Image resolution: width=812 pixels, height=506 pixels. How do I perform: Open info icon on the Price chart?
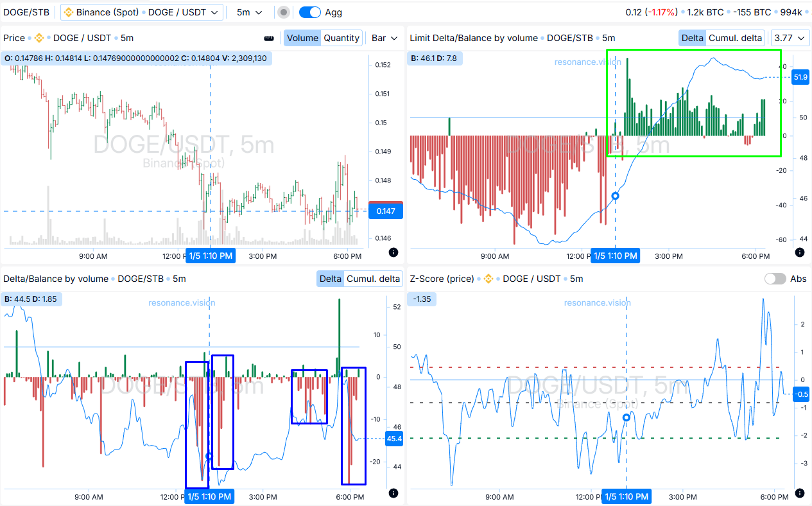pyautogui.click(x=393, y=252)
